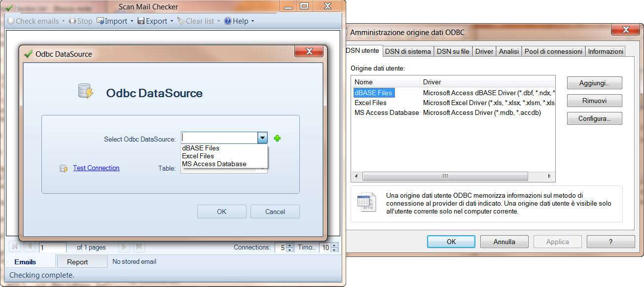
Task: Click right scroll arrow of DSN list
Action: point(550,176)
